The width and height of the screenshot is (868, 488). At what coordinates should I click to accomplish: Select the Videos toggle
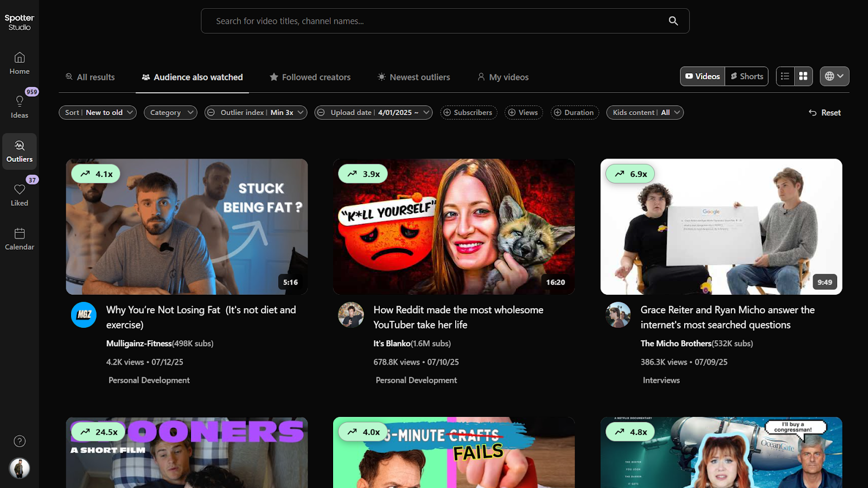tap(703, 76)
